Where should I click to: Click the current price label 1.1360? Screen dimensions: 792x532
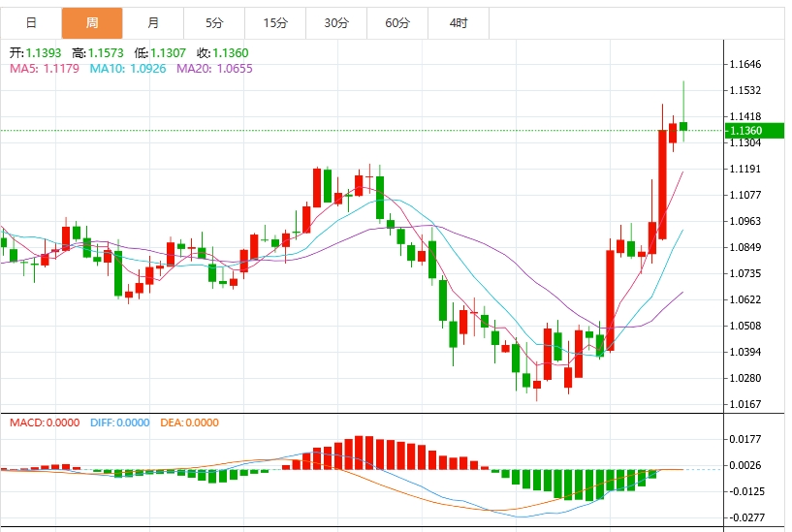click(x=754, y=131)
